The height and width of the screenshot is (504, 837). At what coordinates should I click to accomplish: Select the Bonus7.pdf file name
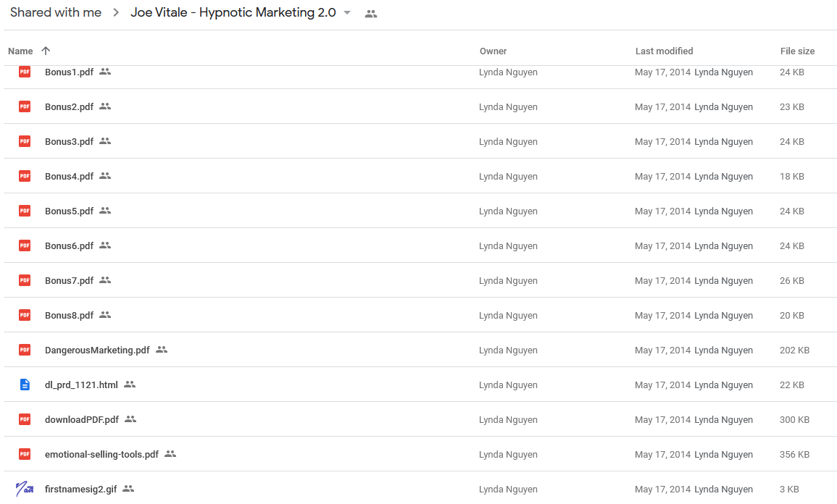point(70,280)
